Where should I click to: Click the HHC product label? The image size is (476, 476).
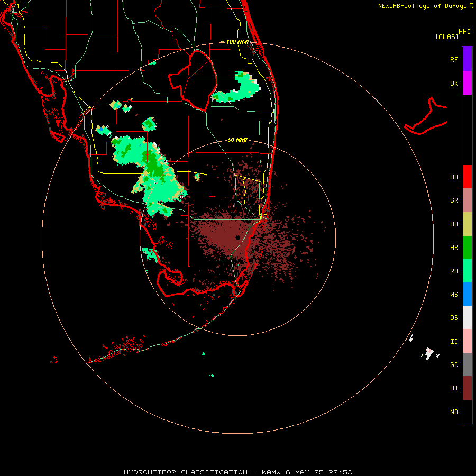point(465,32)
